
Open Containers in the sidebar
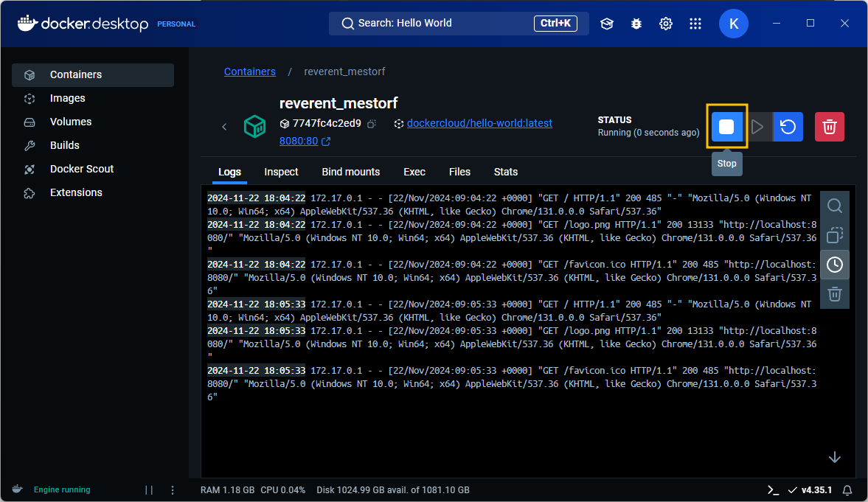[93, 74]
